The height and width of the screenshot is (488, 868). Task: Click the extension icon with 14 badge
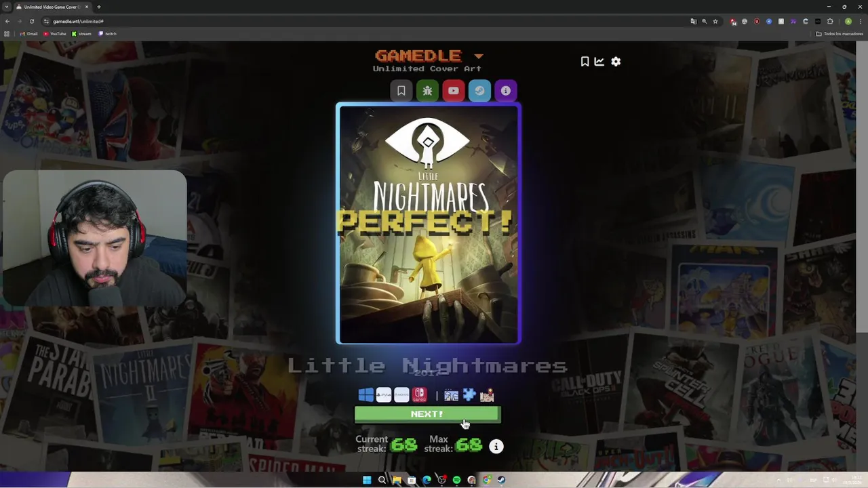(x=733, y=21)
